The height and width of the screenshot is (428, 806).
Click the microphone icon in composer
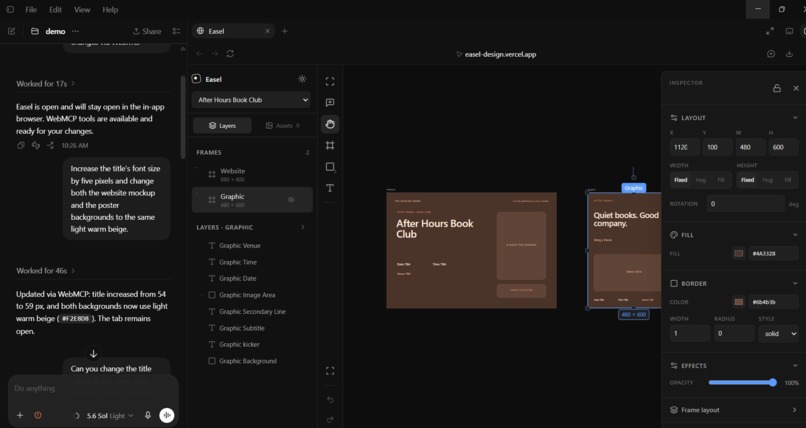pyautogui.click(x=148, y=415)
